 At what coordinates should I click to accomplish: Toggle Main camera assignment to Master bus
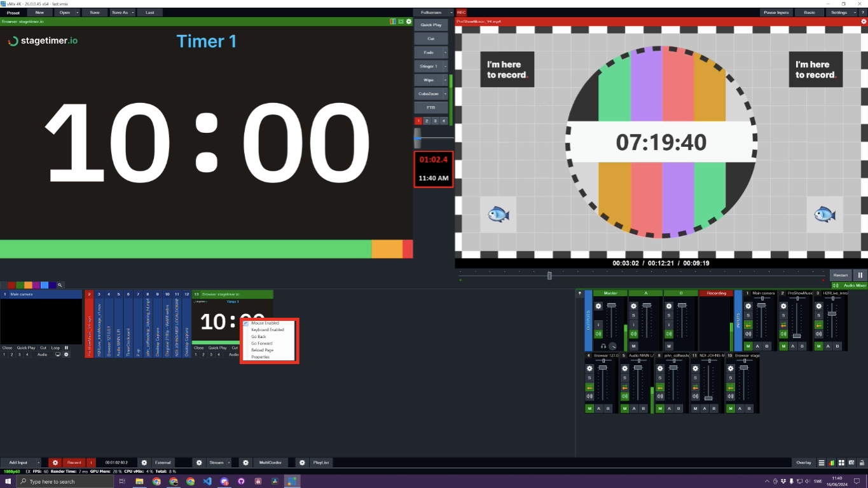point(748,346)
